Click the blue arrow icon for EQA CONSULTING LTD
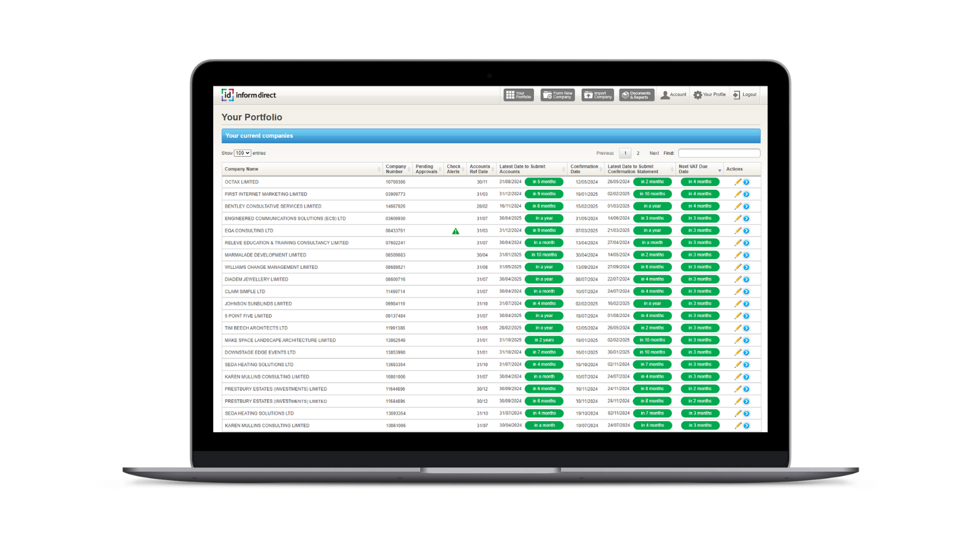The image size is (980, 551). (747, 231)
